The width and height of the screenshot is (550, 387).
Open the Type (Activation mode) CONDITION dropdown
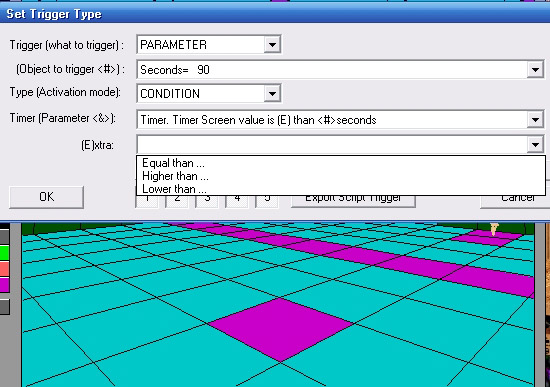coord(272,94)
